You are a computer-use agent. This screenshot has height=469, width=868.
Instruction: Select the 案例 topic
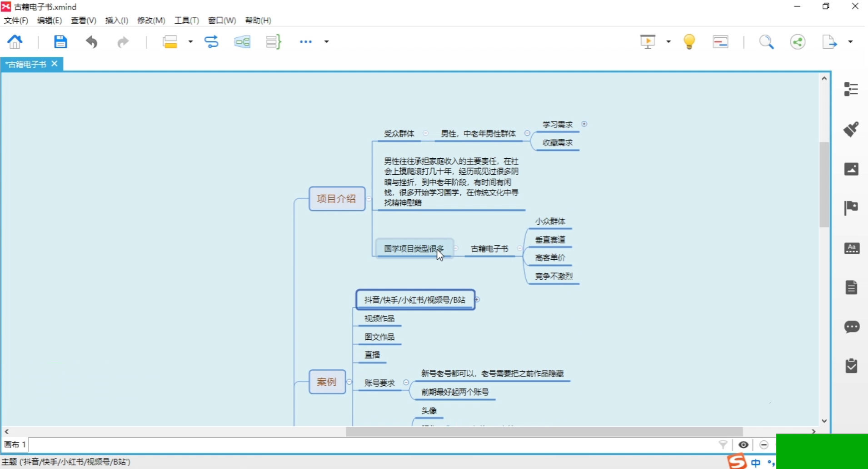click(327, 382)
